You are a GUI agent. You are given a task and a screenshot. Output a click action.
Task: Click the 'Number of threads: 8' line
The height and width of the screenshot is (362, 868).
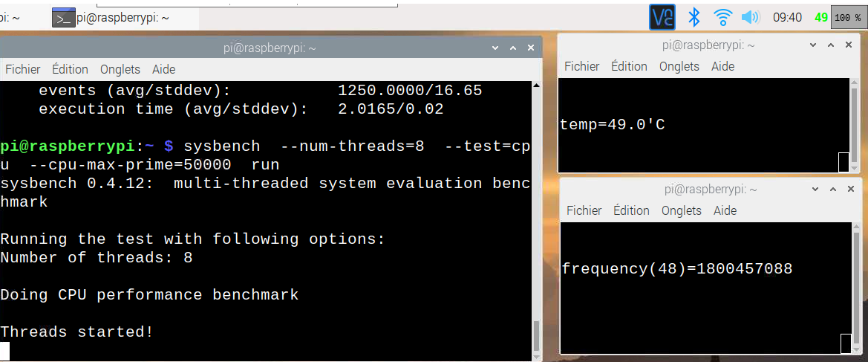click(97, 258)
